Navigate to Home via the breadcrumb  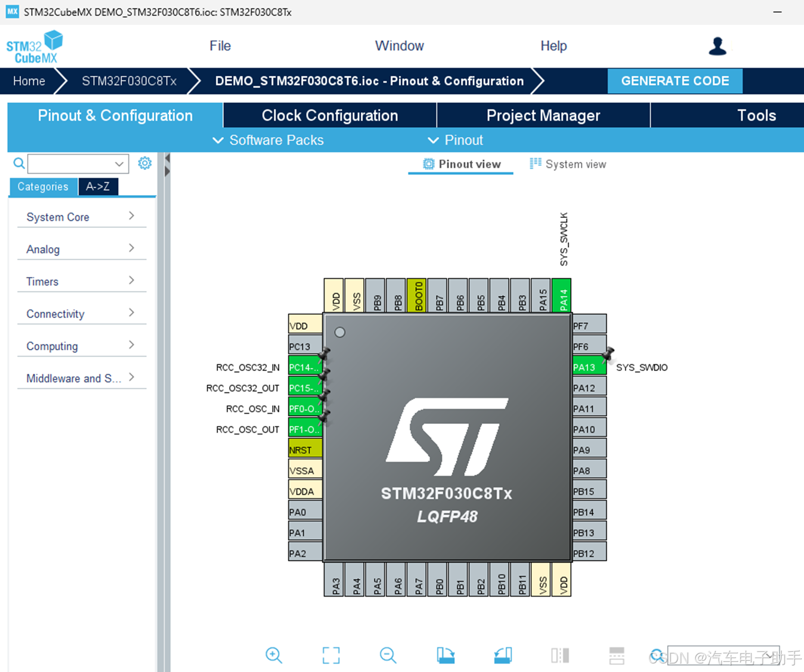coord(29,81)
